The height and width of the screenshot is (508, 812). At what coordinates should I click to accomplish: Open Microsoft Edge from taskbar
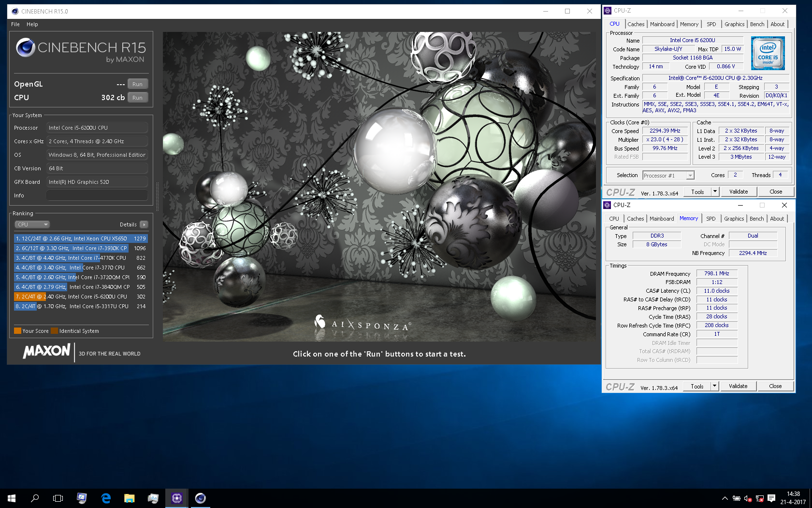click(x=106, y=498)
